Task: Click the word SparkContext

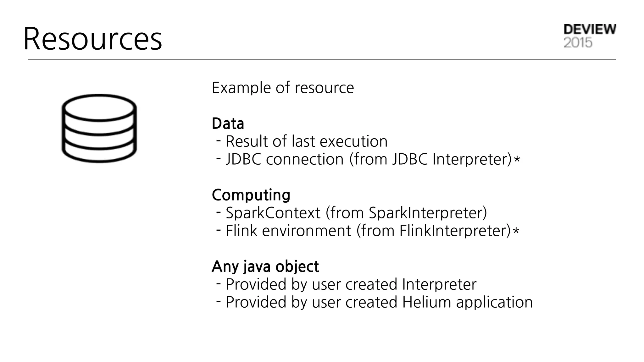Action: [273, 213]
